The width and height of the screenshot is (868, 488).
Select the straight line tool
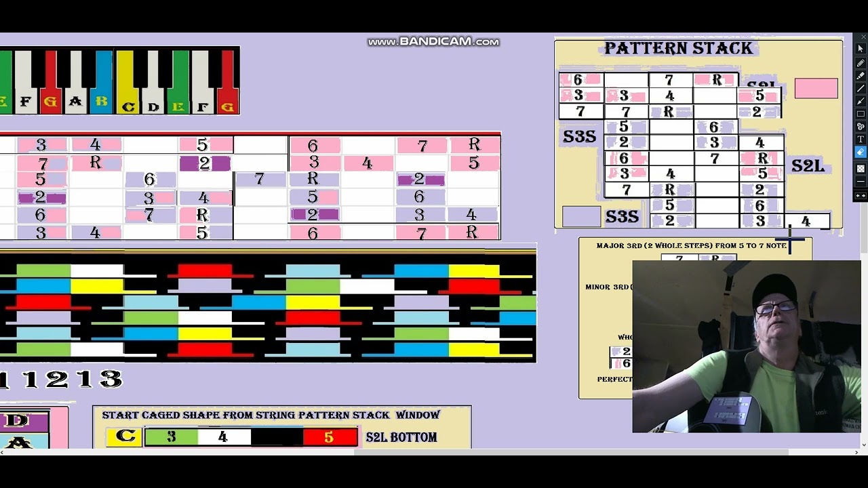[861, 88]
